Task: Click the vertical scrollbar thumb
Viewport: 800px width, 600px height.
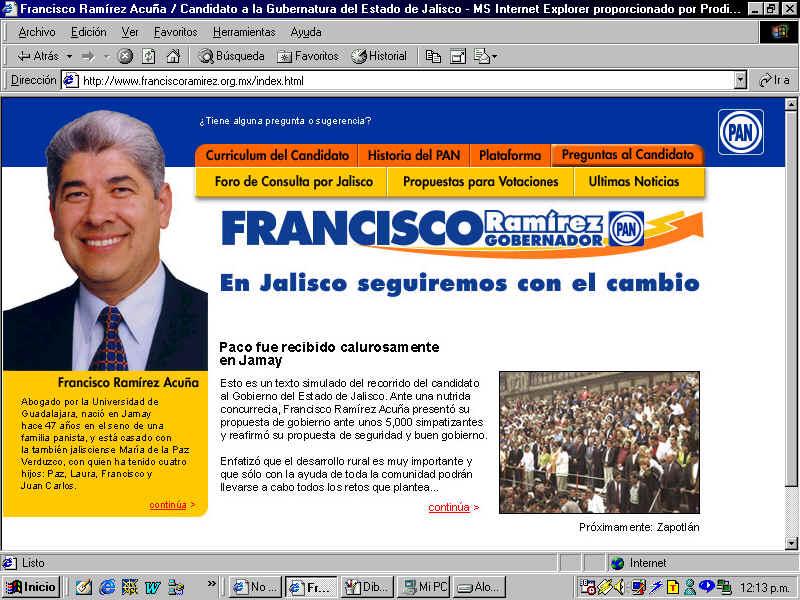Action: tap(791, 298)
